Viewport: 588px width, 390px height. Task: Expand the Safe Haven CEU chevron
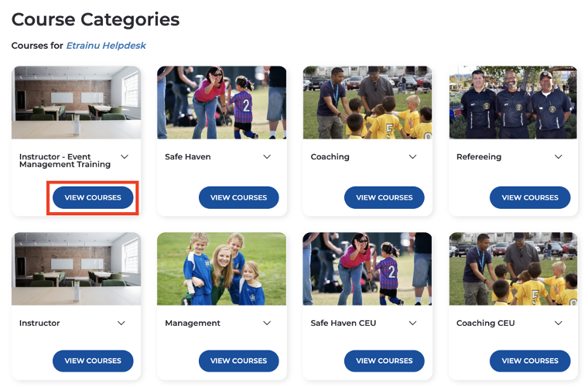tap(413, 323)
